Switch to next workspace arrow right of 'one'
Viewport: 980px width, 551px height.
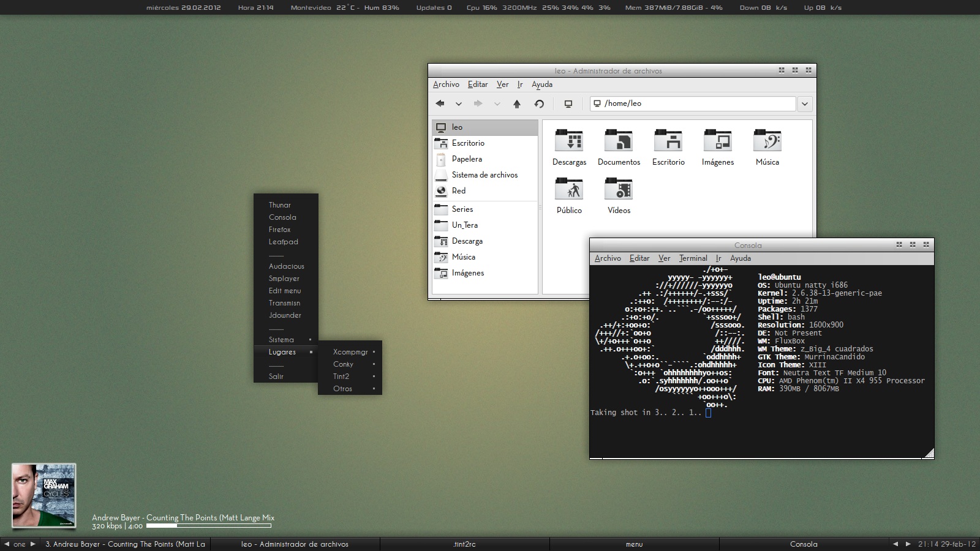(33, 544)
